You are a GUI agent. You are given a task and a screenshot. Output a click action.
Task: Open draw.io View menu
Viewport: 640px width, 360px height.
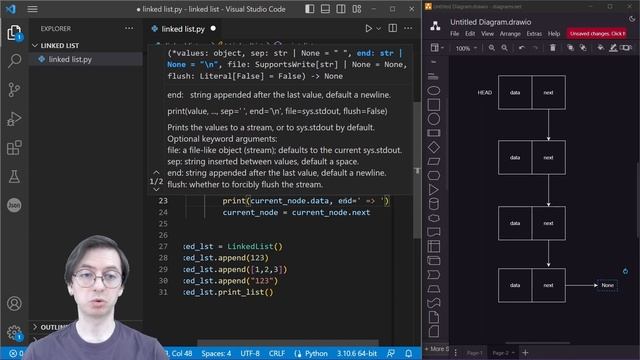pos(487,34)
